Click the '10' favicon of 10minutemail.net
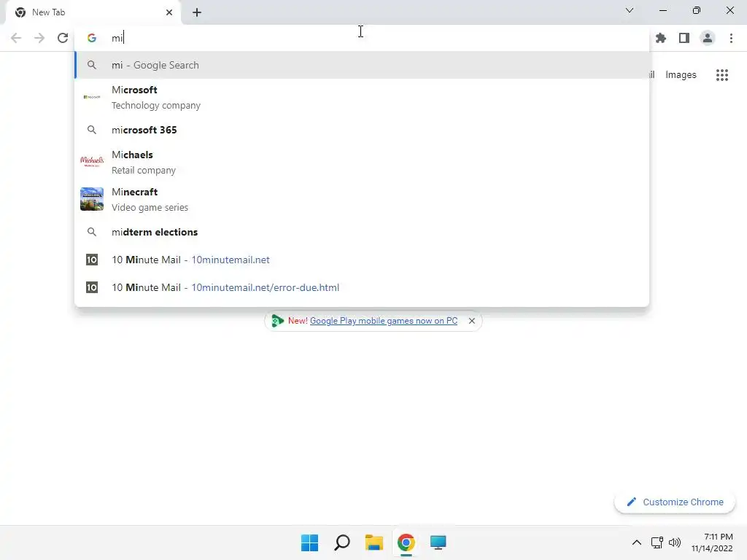 92,260
